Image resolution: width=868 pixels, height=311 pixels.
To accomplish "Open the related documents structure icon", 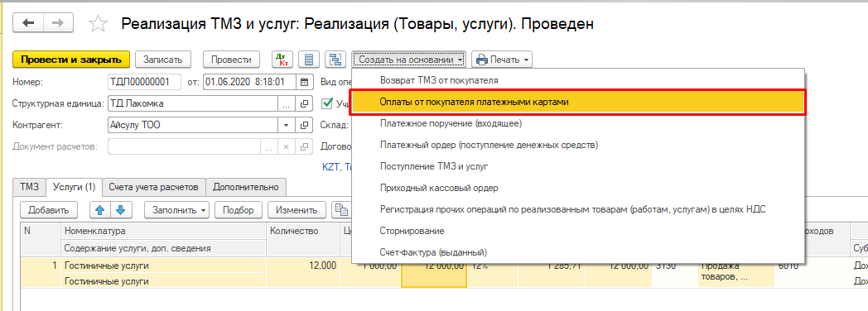I will coord(335,59).
